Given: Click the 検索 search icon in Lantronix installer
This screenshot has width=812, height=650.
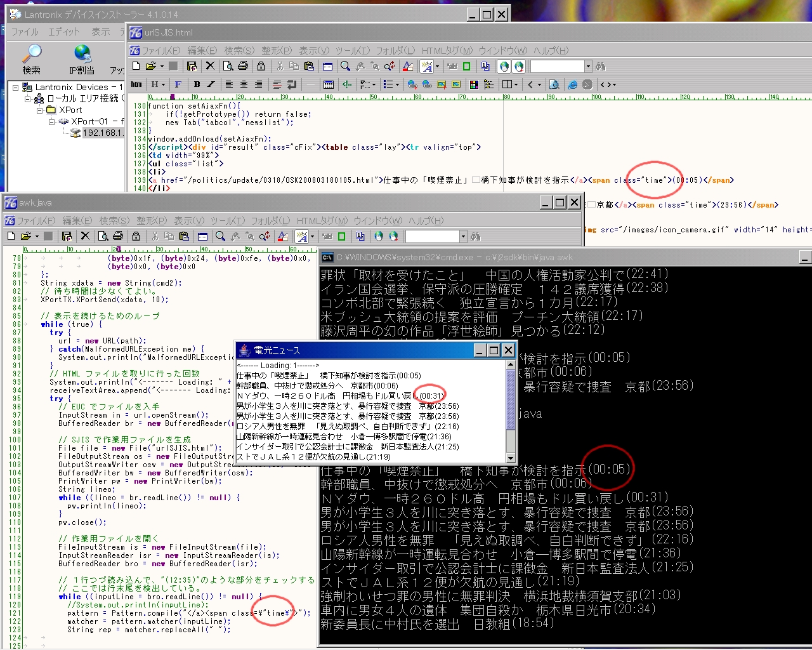Looking at the screenshot, I should tap(31, 53).
